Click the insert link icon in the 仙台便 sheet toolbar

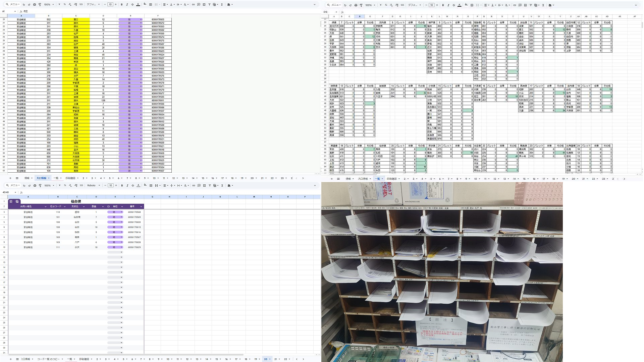194,185
